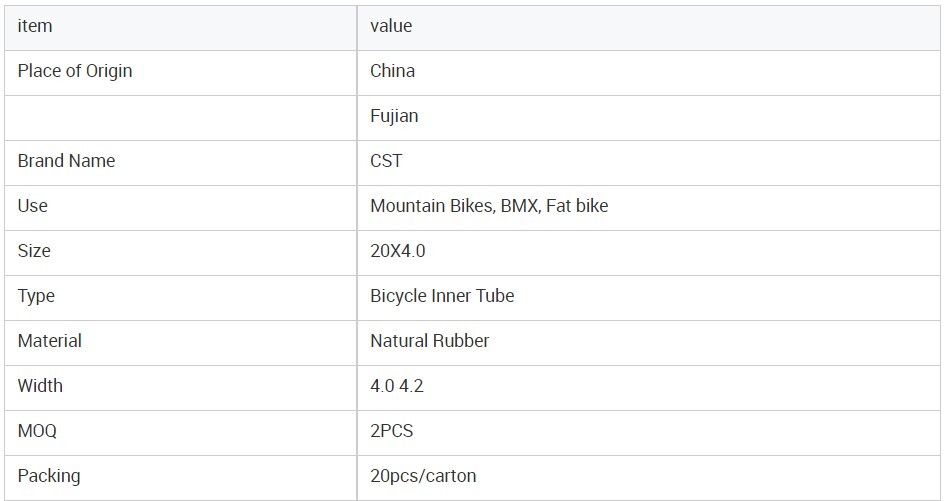This screenshot has height=501, width=948.
Task: Click the 'Bicycle Inner Tube' value
Action: 442,296
